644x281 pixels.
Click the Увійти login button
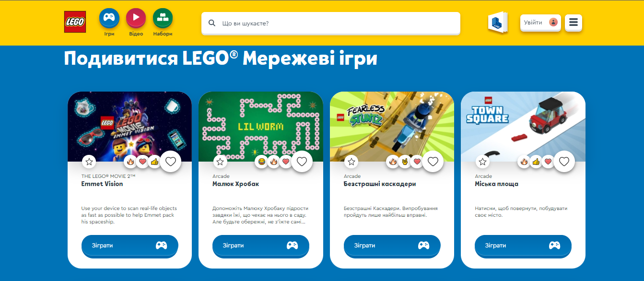pyautogui.click(x=540, y=23)
